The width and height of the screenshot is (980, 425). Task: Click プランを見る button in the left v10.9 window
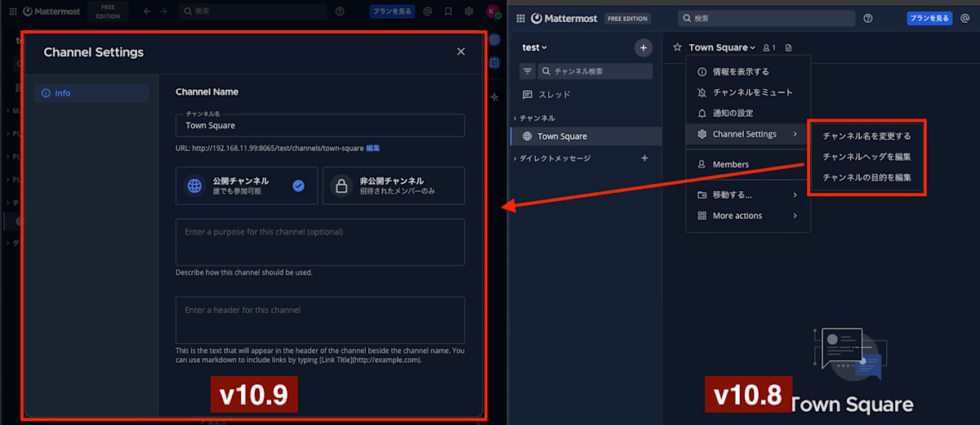(392, 11)
